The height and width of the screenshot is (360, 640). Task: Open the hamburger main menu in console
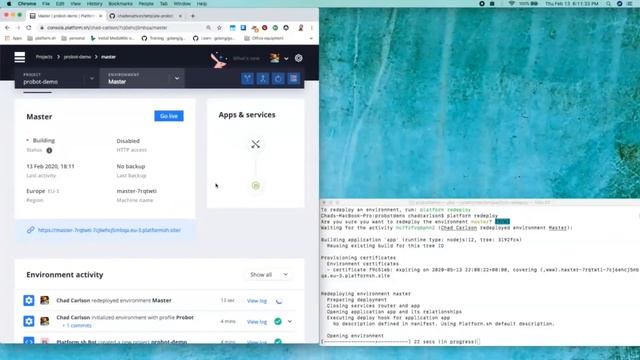tap(20, 57)
